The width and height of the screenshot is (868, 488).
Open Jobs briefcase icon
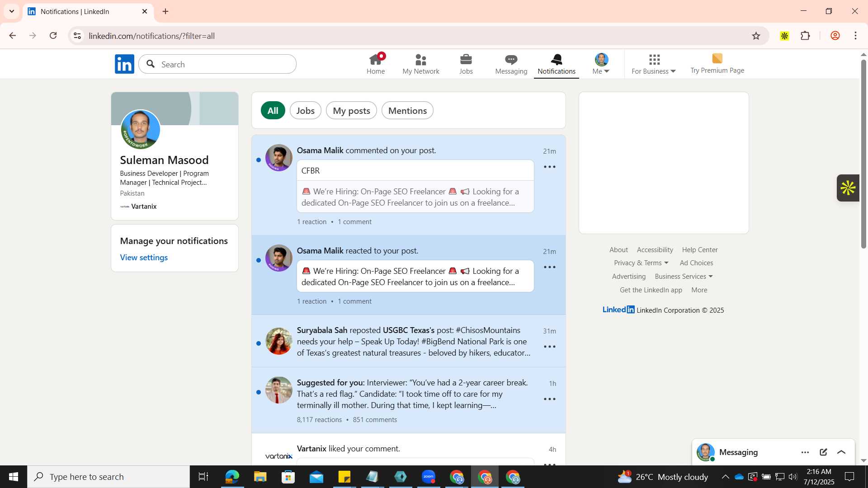(x=466, y=64)
